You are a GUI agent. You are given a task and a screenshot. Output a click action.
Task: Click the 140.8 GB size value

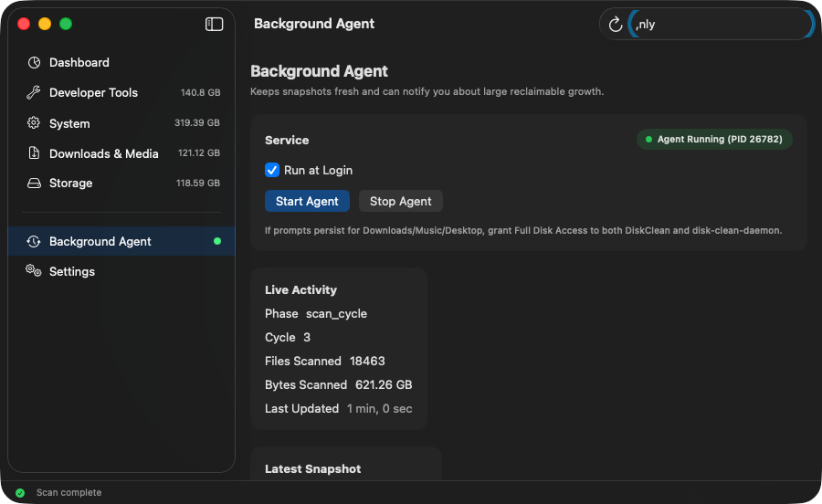click(200, 92)
